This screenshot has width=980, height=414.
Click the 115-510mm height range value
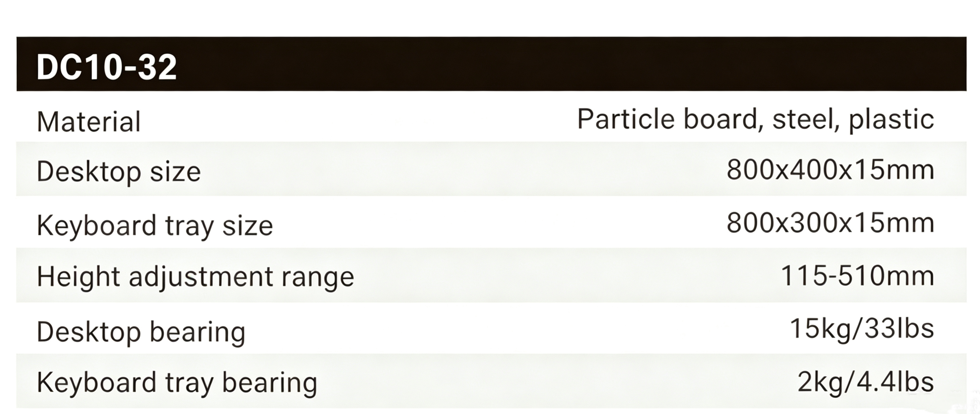(857, 276)
